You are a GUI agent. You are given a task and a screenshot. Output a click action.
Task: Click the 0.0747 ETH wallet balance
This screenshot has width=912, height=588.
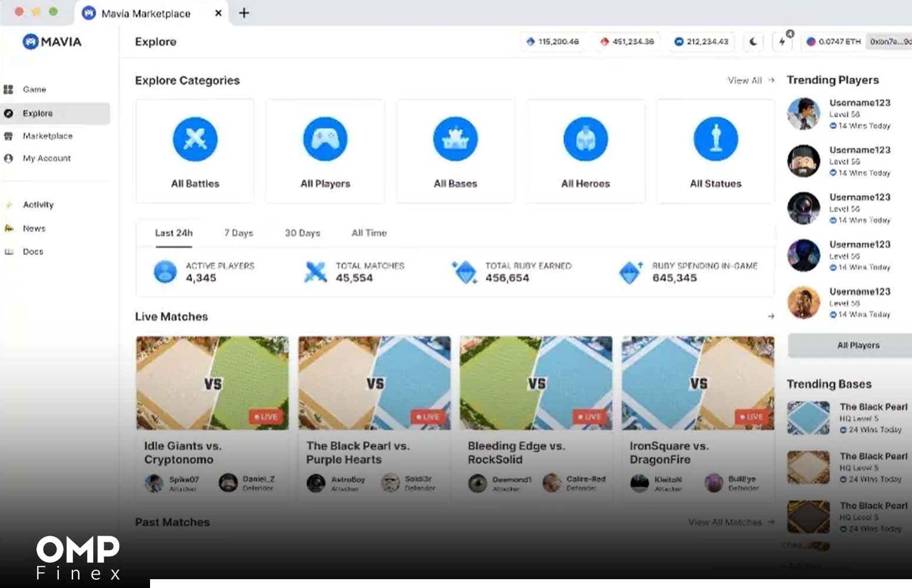pos(834,42)
